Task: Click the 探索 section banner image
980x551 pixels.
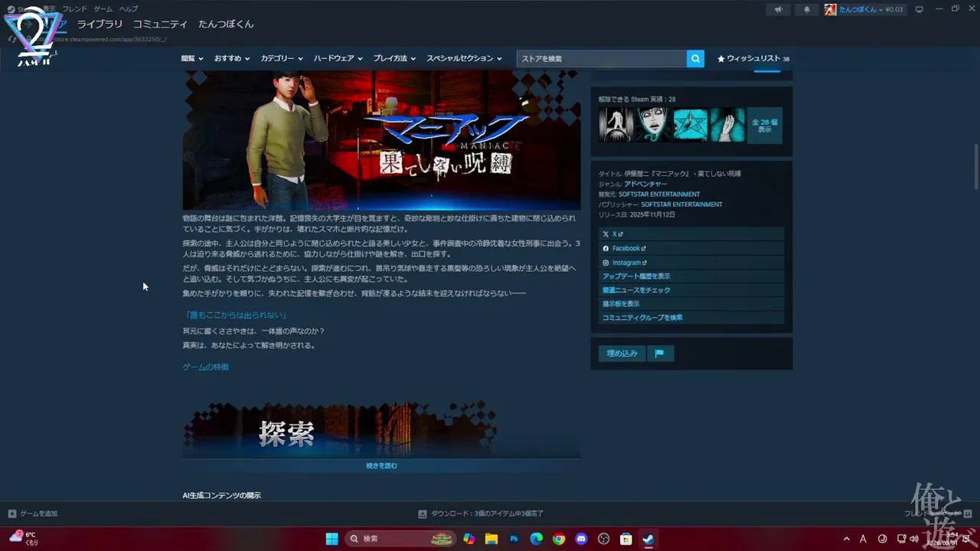Action: coord(381,429)
